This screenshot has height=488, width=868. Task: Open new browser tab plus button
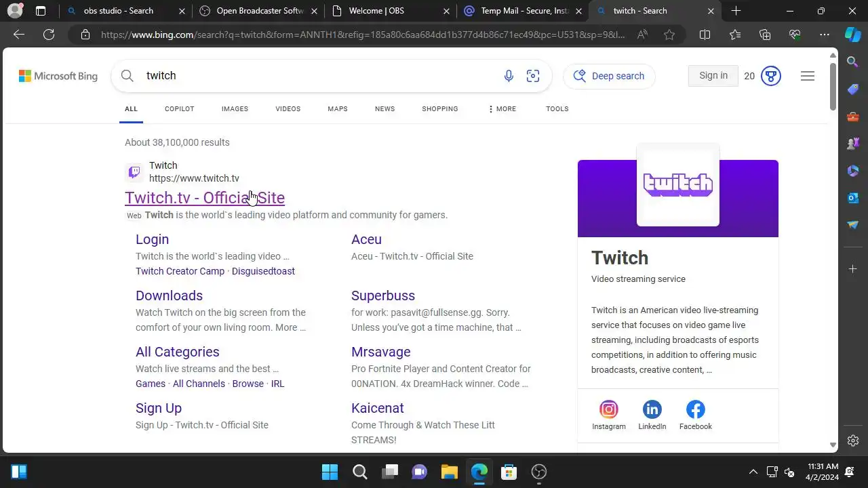(736, 11)
